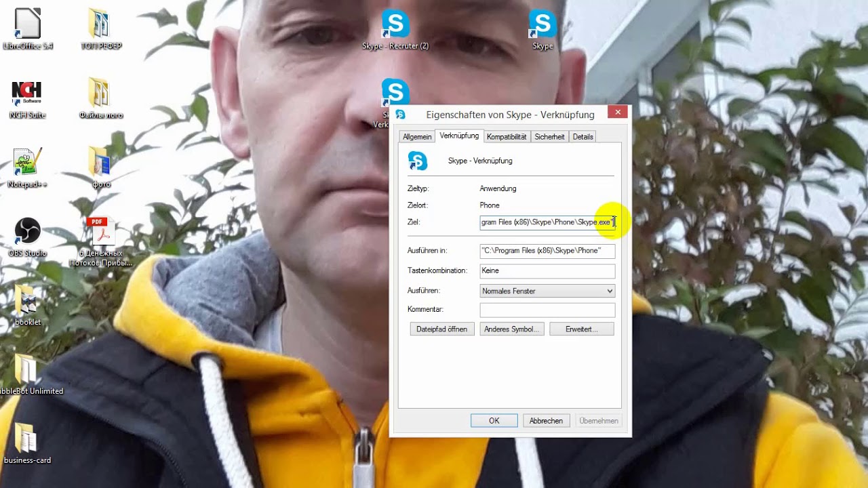868x488 pixels.
Task: Open the Ausführen window-mode dropdown
Action: coord(547,291)
